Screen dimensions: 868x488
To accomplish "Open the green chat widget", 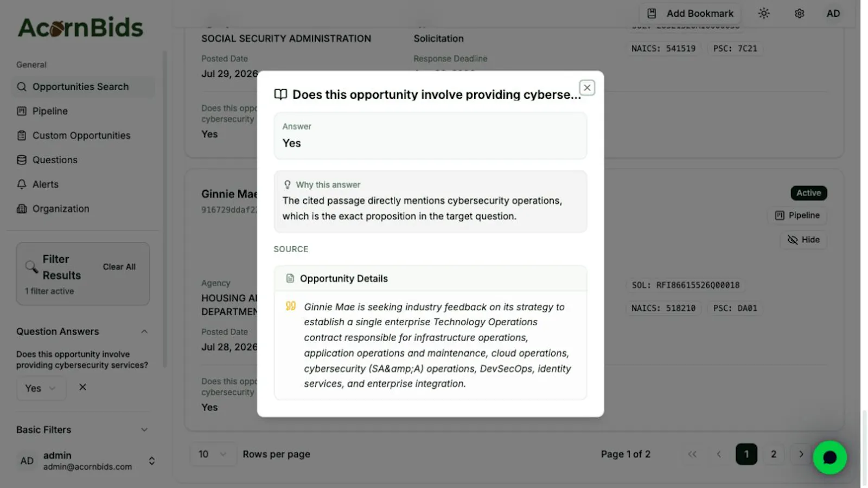I will pos(829,458).
